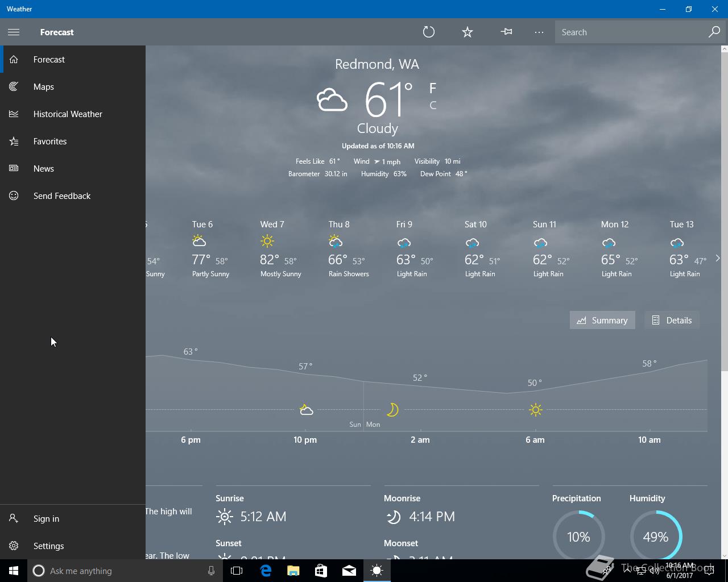Click the sun icon at 6 am

tap(535, 409)
